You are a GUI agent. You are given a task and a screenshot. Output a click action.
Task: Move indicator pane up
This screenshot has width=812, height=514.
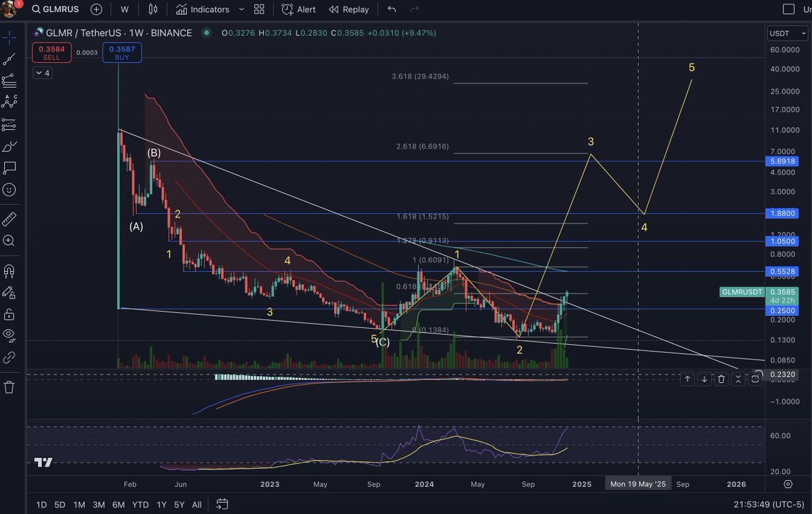[x=687, y=379]
